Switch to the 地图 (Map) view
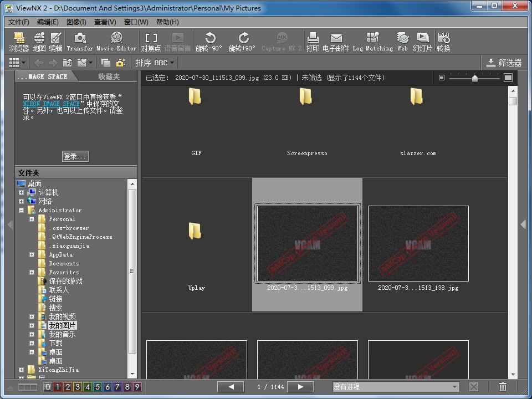 (39, 42)
